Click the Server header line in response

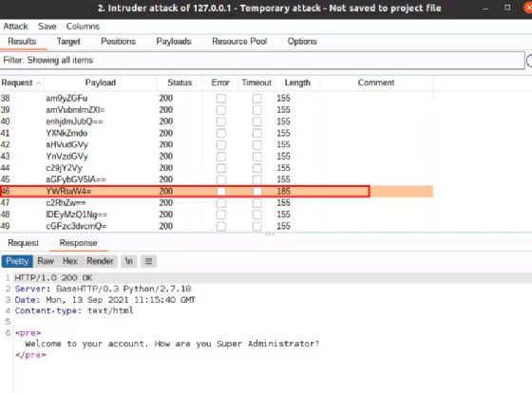103,289
